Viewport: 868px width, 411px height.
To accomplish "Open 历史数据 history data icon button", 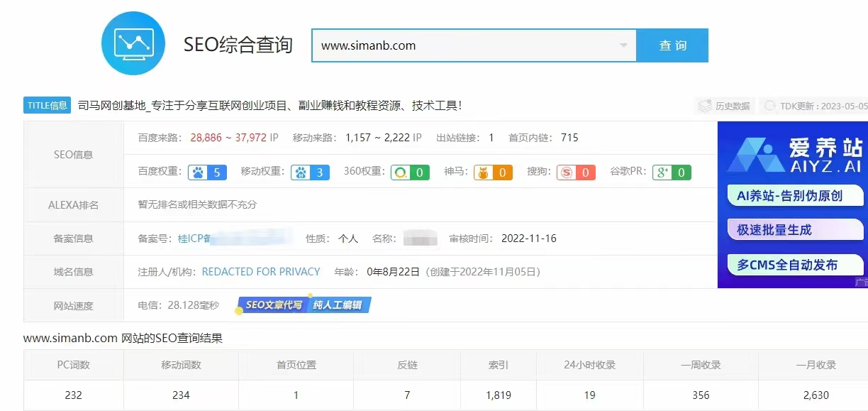I will pos(724,106).
